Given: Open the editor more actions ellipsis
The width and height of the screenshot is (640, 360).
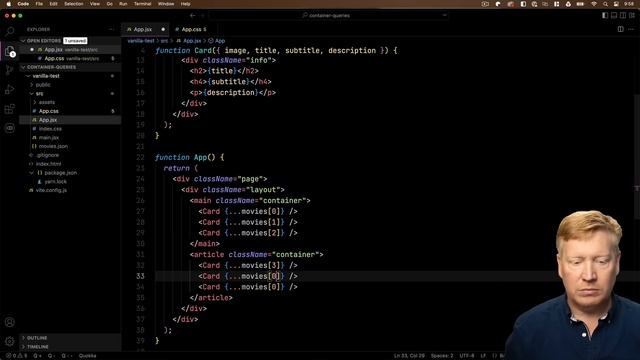Looking at the screenshot, I should pyautogui.click(x=631, y=29).
